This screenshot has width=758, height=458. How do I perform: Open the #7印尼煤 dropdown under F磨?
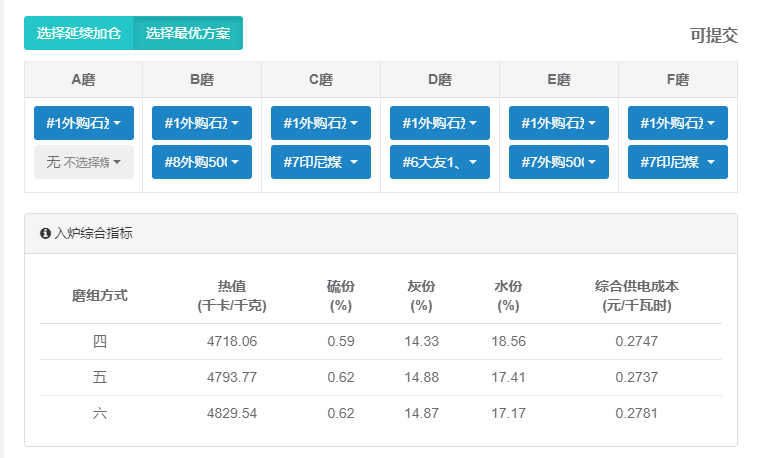pyautogui.click(x=678, y=162)
